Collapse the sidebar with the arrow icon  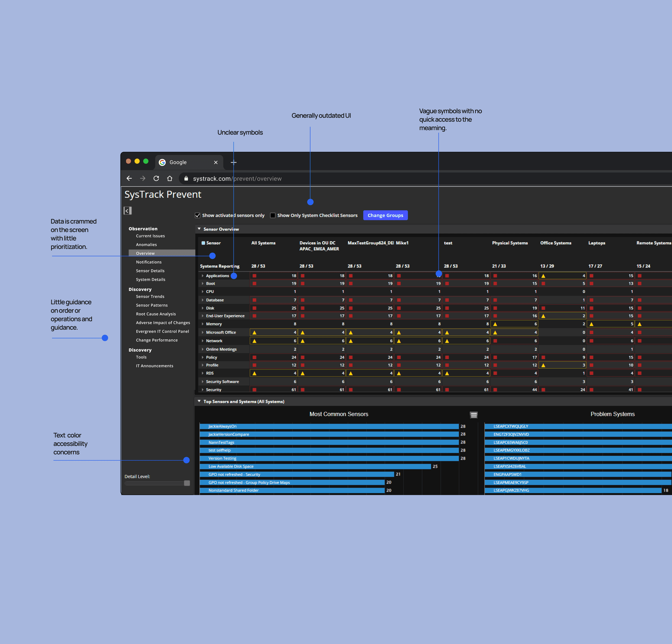[x=128, y=211]
